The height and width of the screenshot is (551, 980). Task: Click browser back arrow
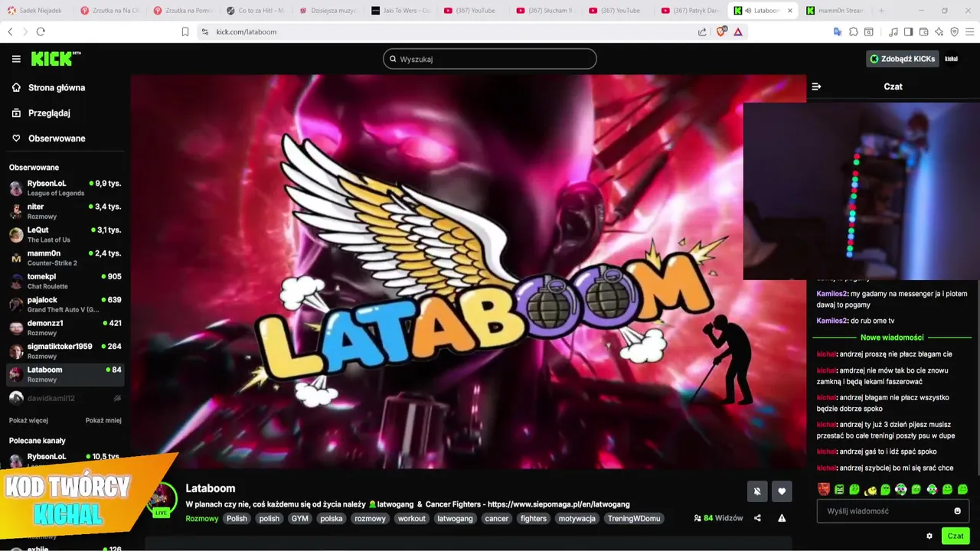tap(10, 31)
